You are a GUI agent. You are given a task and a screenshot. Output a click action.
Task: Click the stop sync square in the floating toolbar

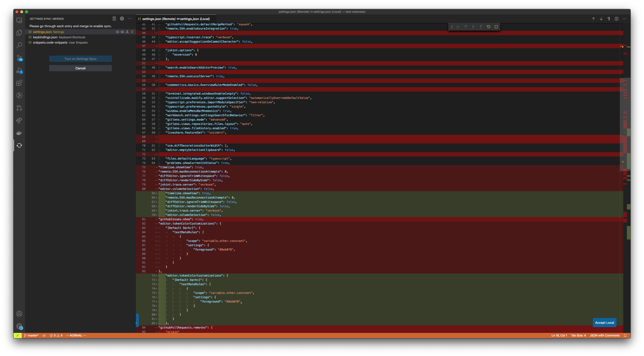(x=496, y=27)
